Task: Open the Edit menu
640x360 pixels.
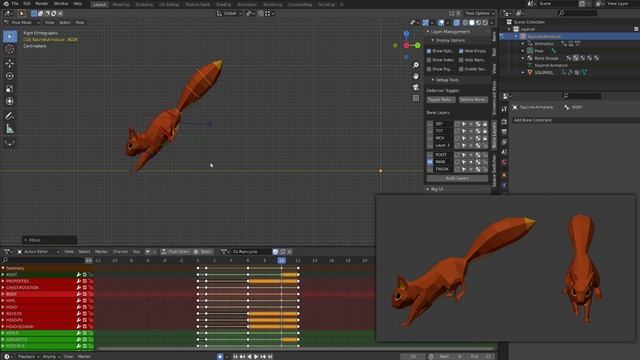Action: [x=27, y=3]
